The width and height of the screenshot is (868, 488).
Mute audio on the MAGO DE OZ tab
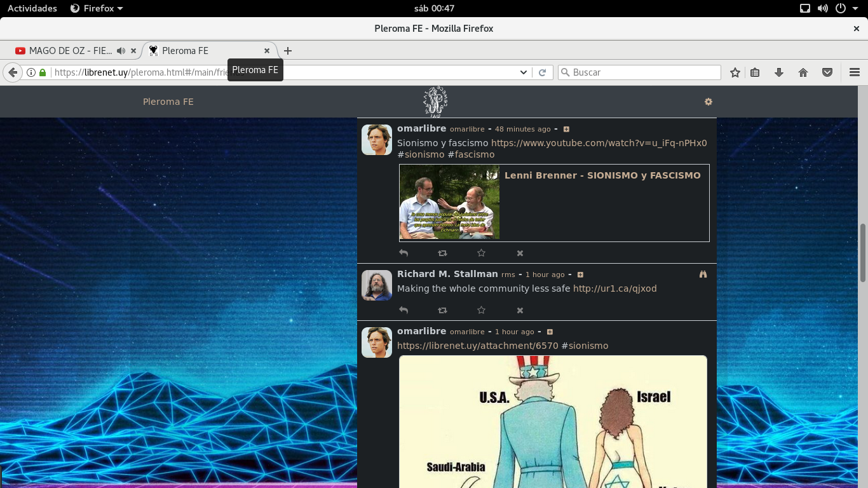[x=121, y=51]
